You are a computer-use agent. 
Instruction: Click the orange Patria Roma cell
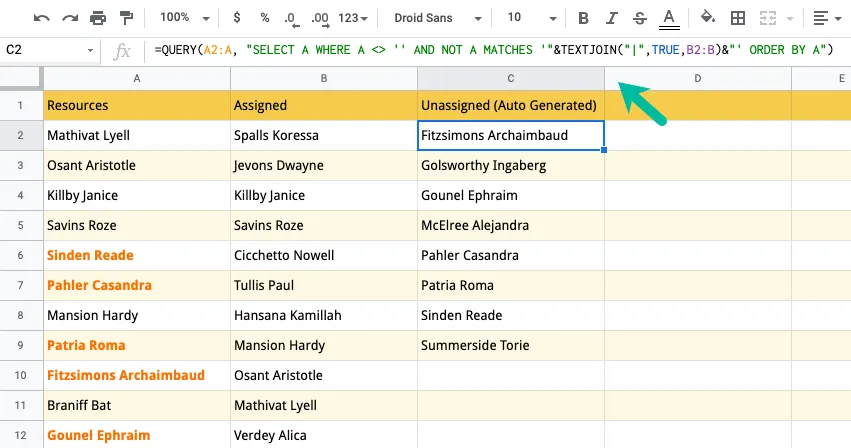137,345
